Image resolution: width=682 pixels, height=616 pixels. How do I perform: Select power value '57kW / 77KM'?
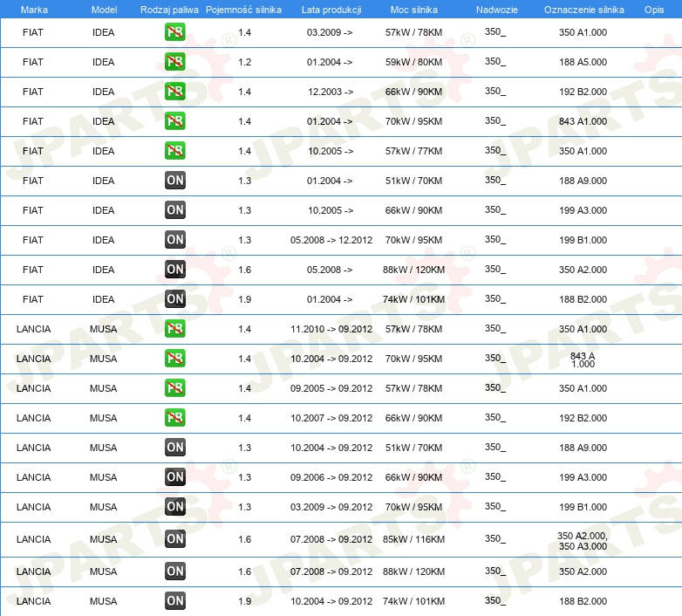coord(413,151)
